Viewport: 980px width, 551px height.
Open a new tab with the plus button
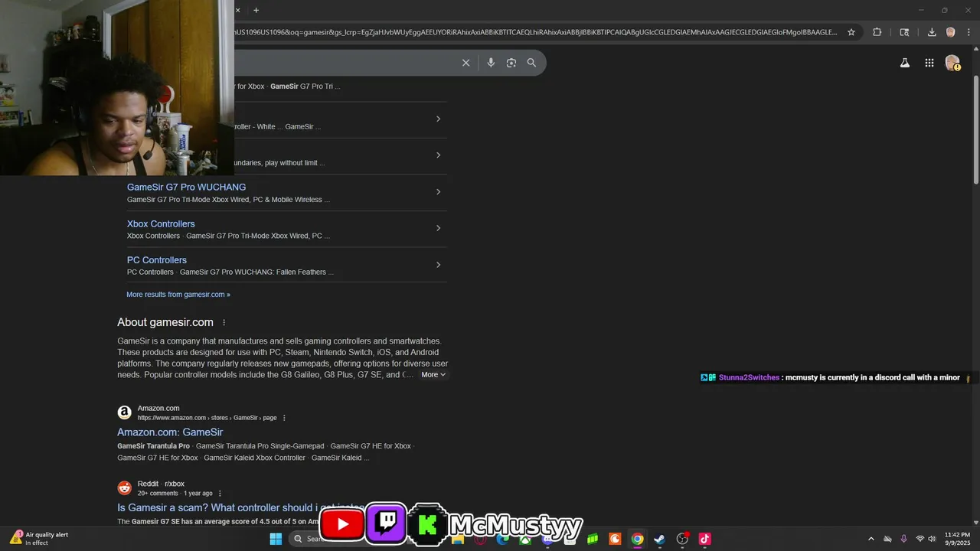tap(256, 10)
